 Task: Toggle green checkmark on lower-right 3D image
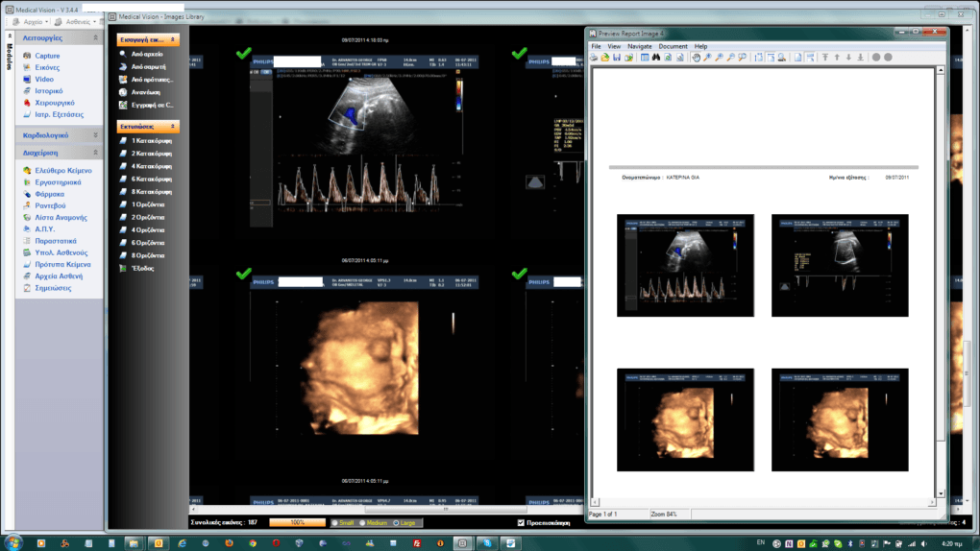coord(520,274)
